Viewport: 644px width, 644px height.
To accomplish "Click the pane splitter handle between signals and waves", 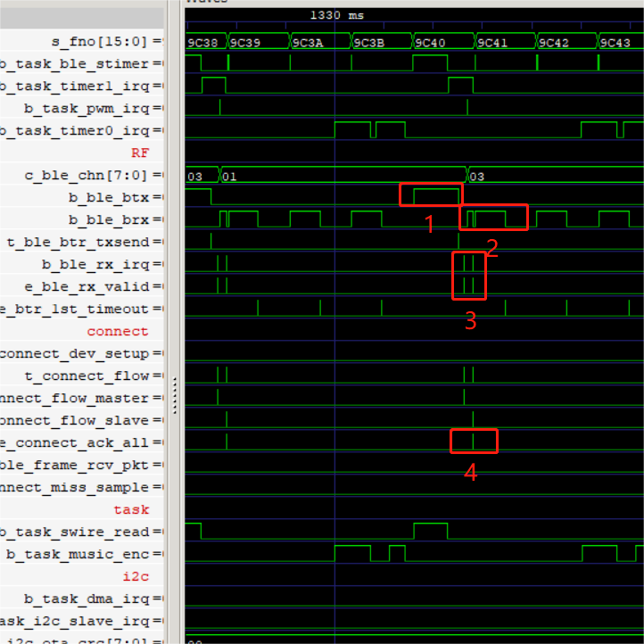I will point(175,395).
